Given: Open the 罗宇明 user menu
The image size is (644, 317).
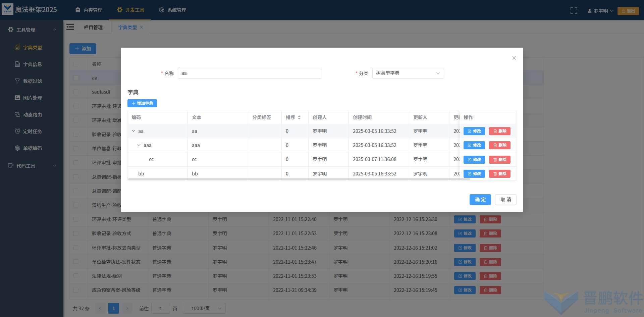Looking at the screenshot, I should pos(600,11).
